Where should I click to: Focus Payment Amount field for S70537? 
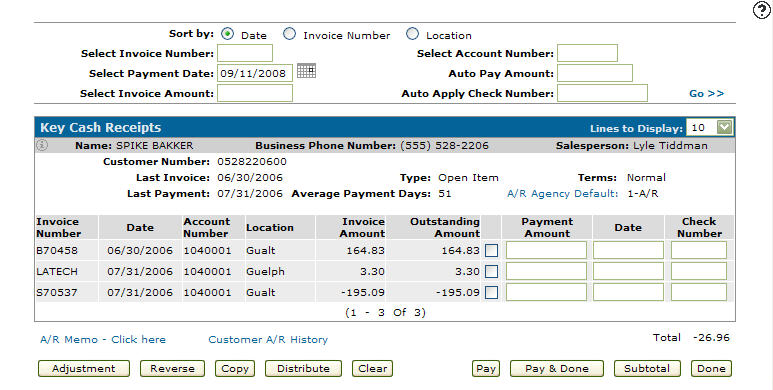coord(546,292)
